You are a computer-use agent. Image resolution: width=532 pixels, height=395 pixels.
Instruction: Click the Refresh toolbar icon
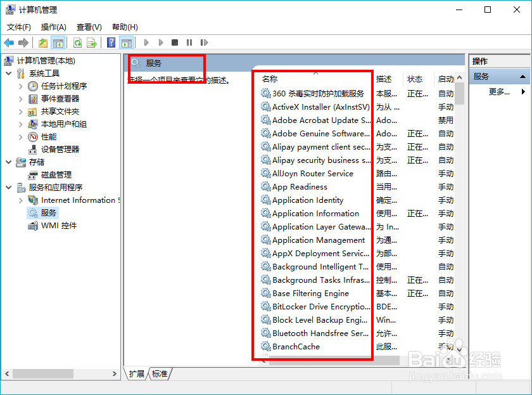pos(78,42)
